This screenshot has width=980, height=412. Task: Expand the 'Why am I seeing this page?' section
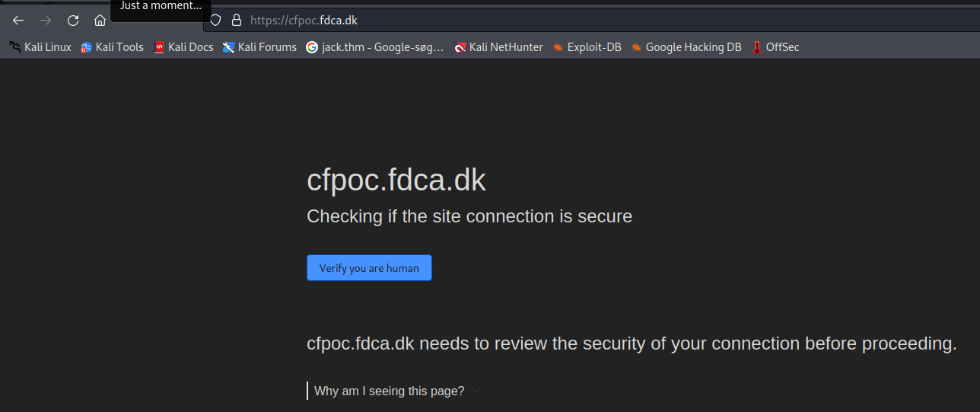389,391
